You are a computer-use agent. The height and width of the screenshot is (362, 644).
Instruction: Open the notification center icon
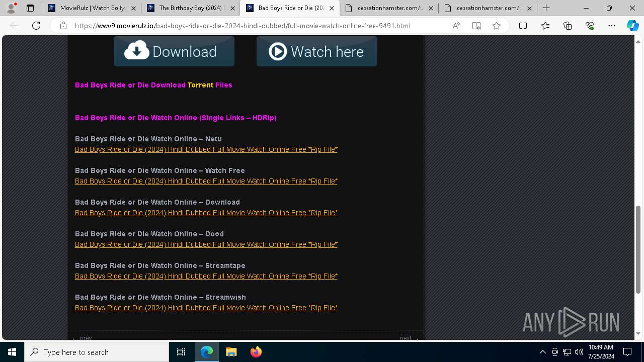(x=627, y=352)
